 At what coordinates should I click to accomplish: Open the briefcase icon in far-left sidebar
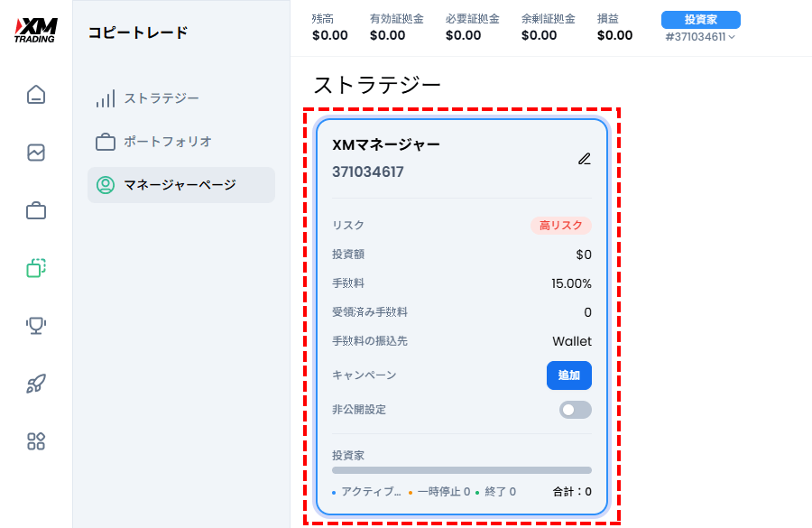(36, 211)
